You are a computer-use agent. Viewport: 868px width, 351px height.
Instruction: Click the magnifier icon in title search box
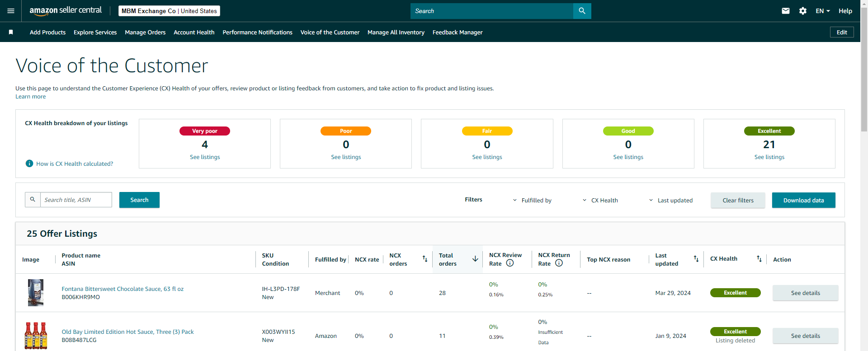(x=33, y=200)
